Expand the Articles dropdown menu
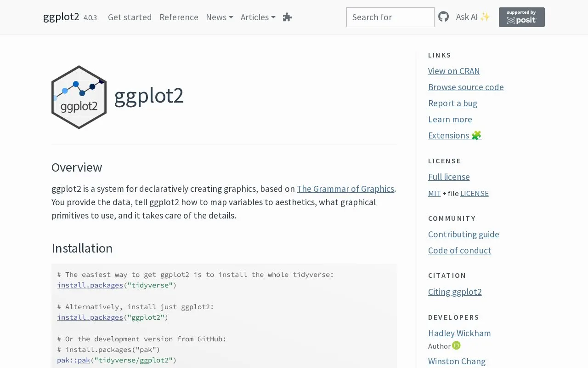The width and height of the screenshot is (588, 368). [x=258, y=17]
